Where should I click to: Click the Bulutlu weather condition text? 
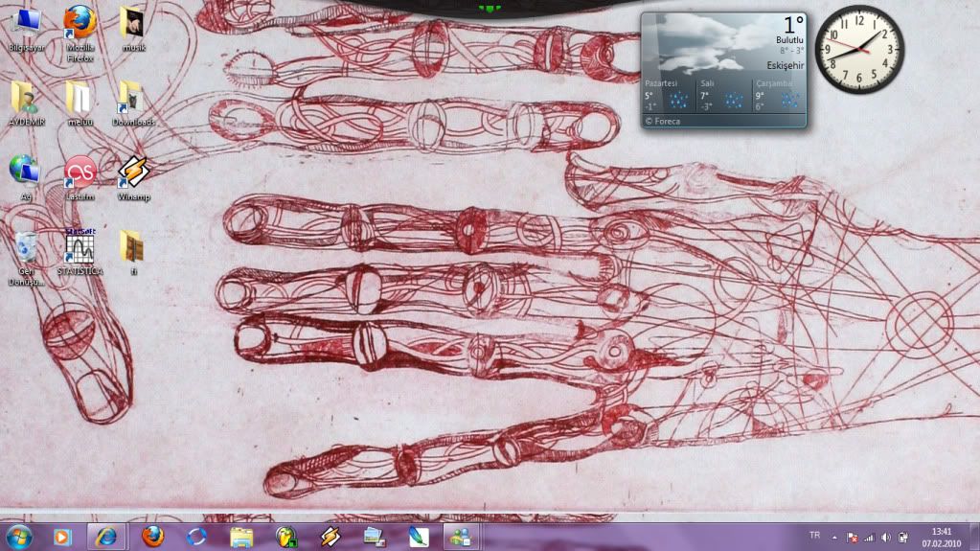(x=789, y=40)
